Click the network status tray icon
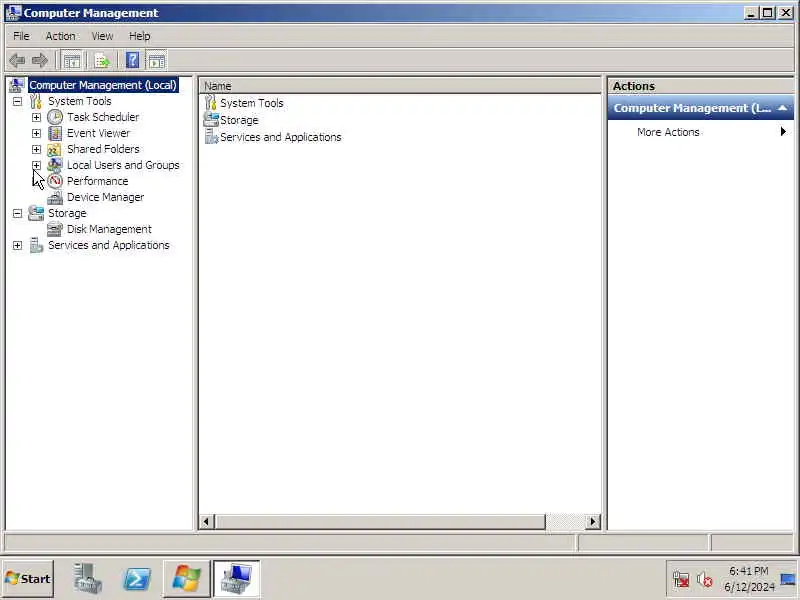 [x=681, y=580]
